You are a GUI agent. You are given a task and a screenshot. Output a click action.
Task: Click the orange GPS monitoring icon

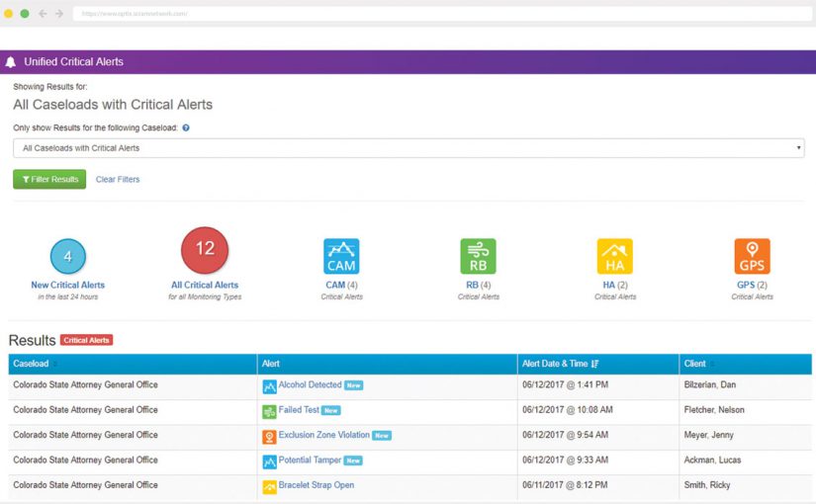click(752, 256)
